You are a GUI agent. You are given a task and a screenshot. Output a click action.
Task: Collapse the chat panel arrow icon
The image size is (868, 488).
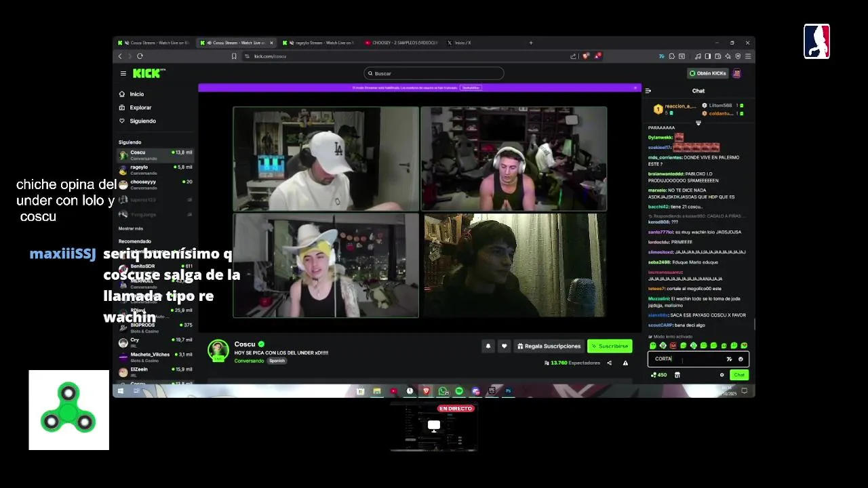point(648,91)
